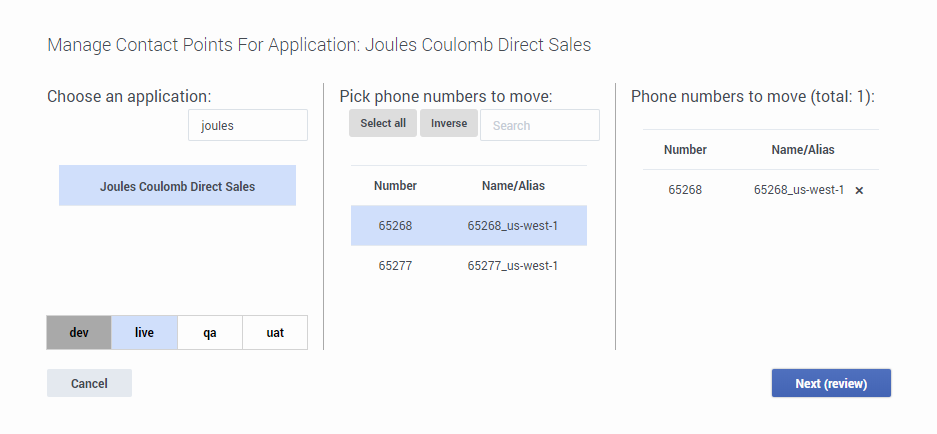The height and width of the screenshot is (434, 937).
Task: Switch to the live environment
Action: [144, 333]
